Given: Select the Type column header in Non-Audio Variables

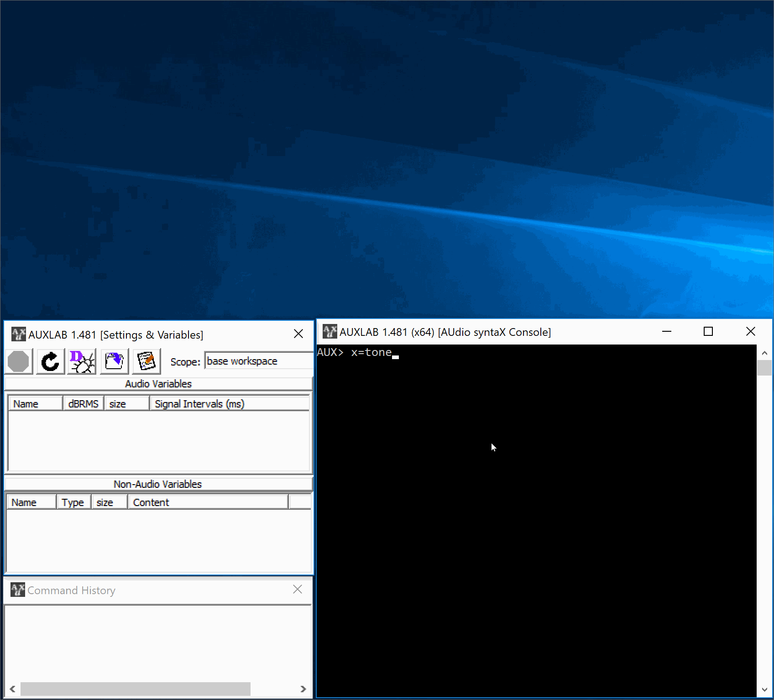Looking at the screenshot, I should click(x=73, y=502).
